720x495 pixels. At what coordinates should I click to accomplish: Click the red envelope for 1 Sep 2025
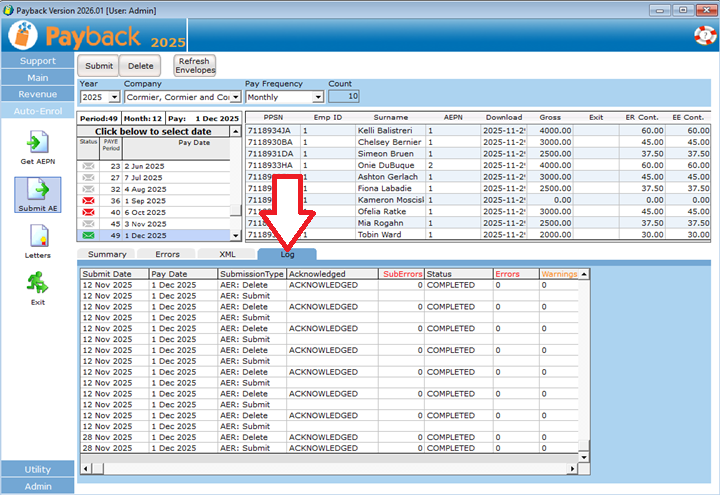click(88, 200)
